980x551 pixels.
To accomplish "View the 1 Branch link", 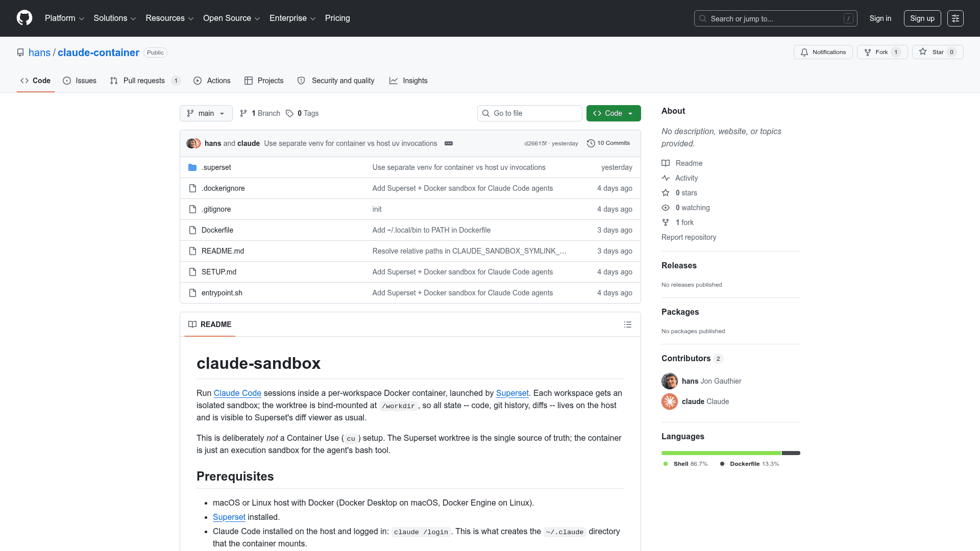I will (260, 113).
